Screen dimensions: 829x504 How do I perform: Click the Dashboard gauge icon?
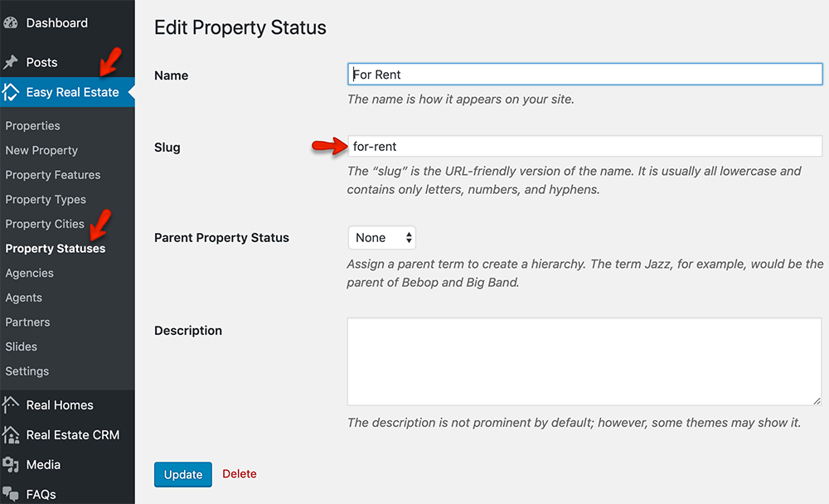11,22
